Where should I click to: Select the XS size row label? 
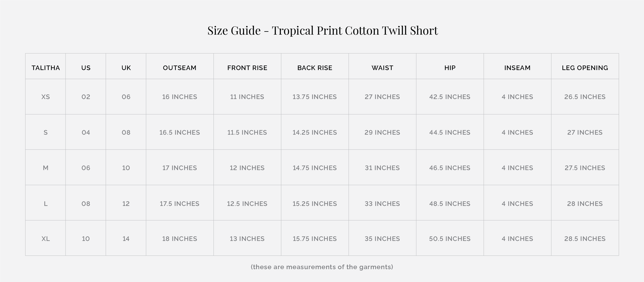pos(45,97)
